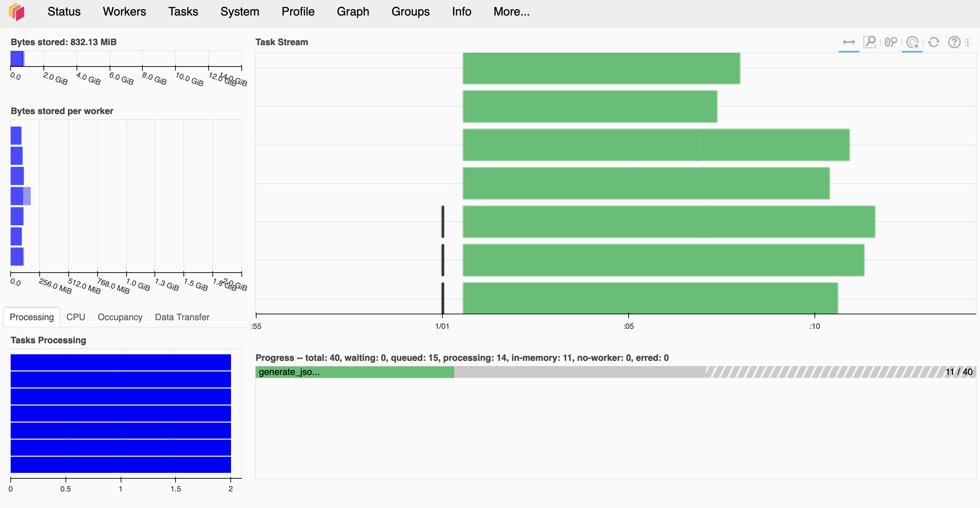This screenshot has height=508, width=980.
Task: Select the Data Transfer tab
Action: 182,317
